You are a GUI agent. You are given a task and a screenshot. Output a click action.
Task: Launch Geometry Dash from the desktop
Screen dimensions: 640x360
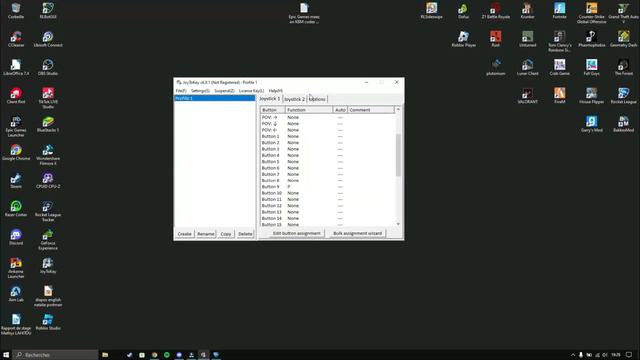pyautogui.click(x=623, y=39)
